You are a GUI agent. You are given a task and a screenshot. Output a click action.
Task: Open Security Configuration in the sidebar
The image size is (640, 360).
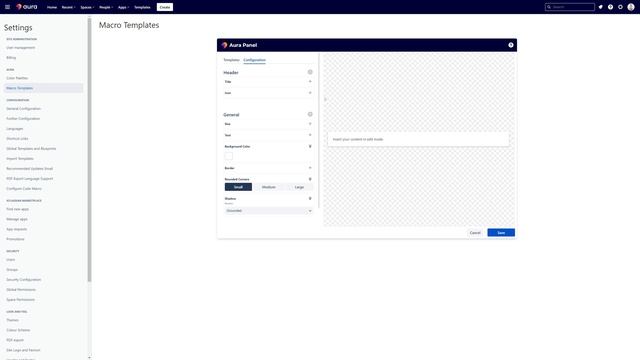pyautogui.click(x=23, y=280)
